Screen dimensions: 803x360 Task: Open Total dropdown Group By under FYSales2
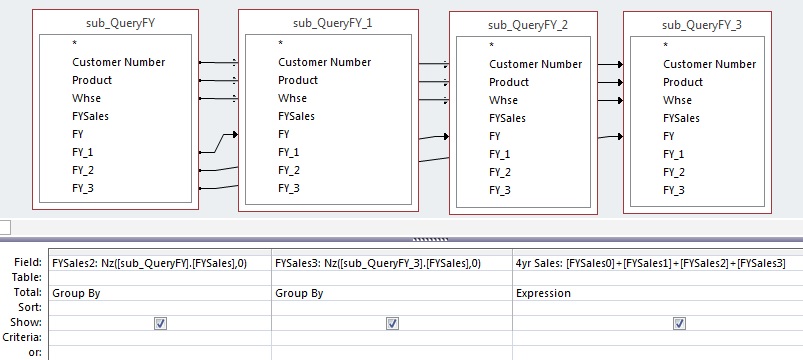point(160,293)
